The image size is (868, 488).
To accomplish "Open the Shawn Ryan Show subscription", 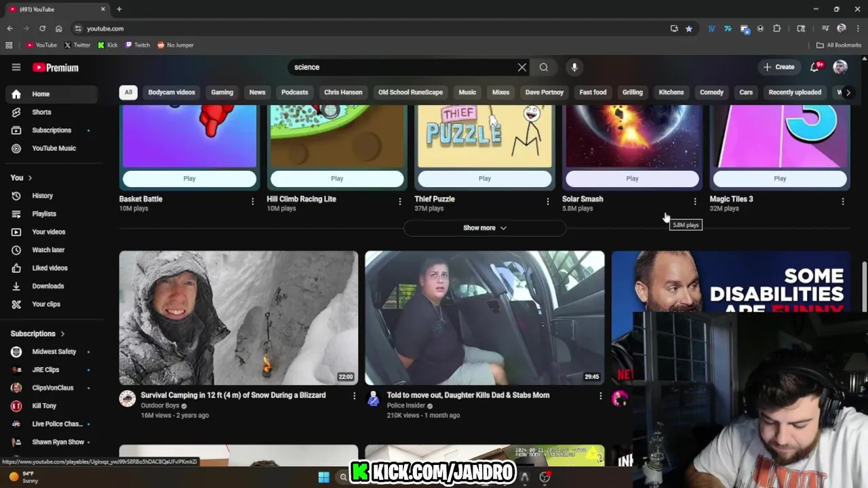I will (x=52, y=442).
